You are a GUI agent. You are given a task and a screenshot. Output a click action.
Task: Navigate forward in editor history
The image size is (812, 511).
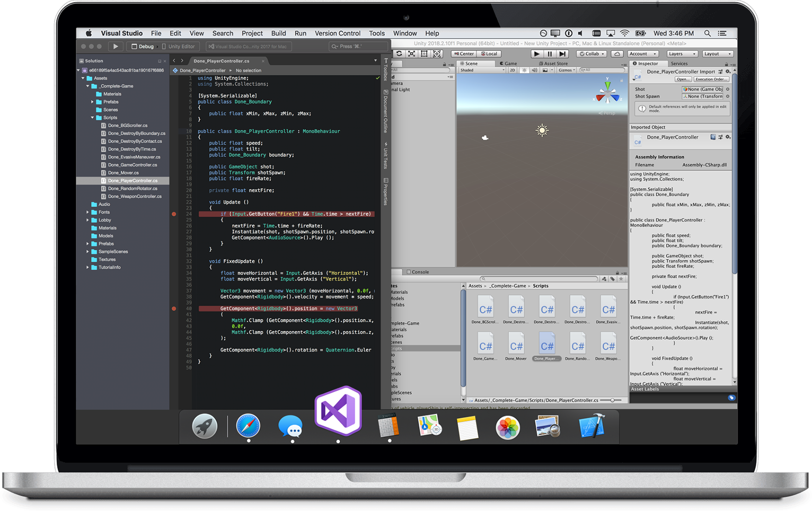pos(182,61)
